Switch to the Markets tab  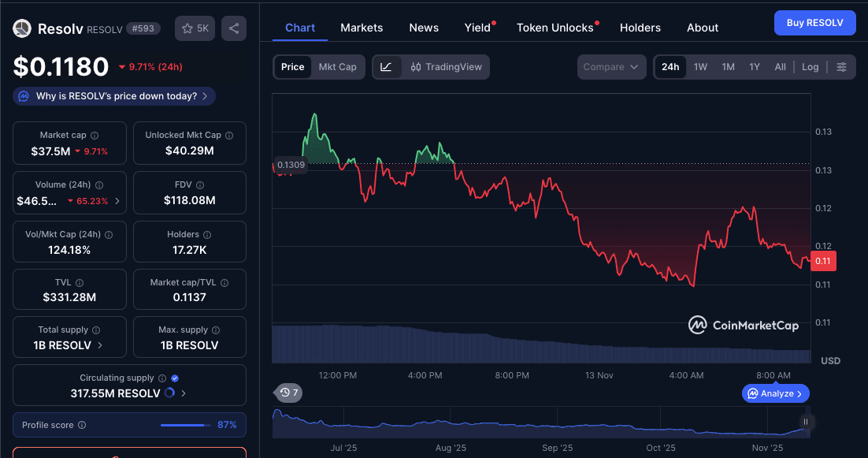[x=362, y=28]
